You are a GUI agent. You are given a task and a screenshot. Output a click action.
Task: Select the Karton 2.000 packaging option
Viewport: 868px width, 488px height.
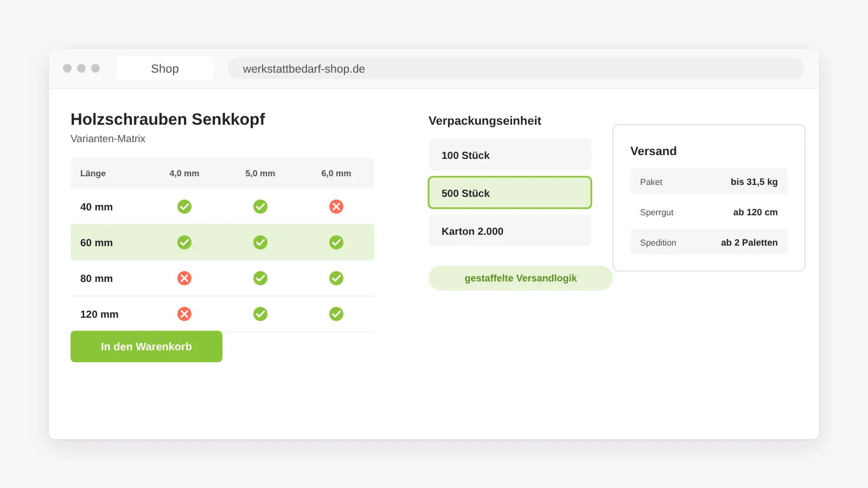coord(510,230)
